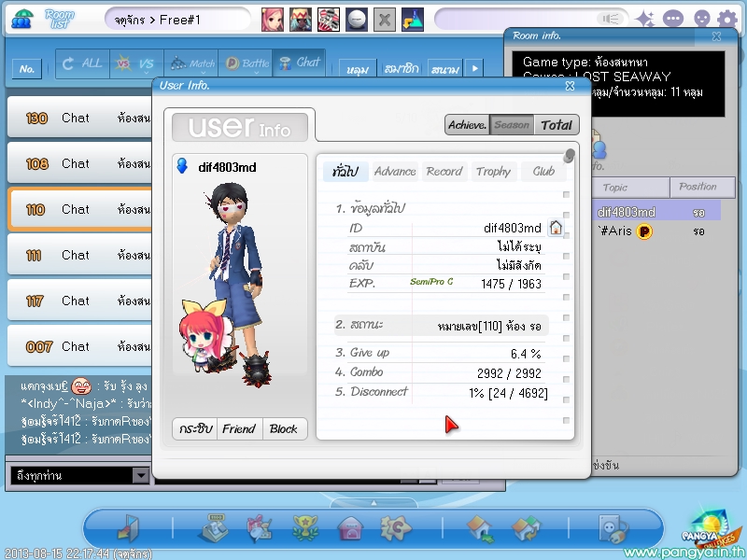Open the chat bubble icon top right
The height and width of the screenshot is (560, 747).
pyautogui.click(x=672, y=19)
